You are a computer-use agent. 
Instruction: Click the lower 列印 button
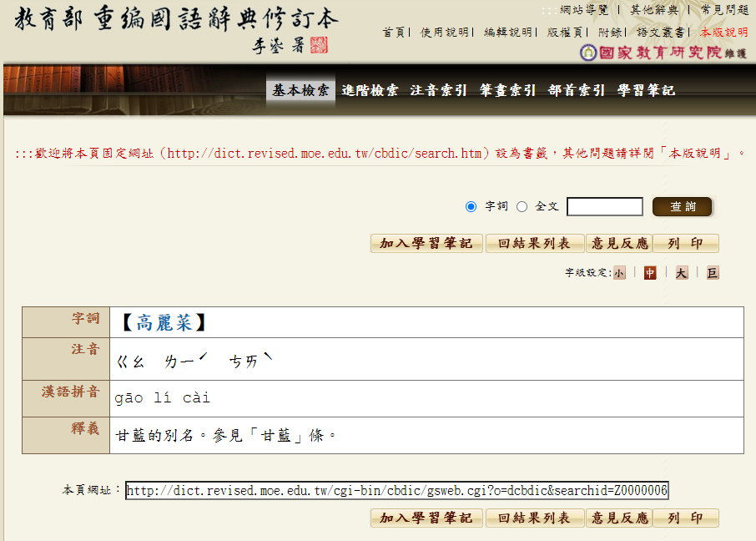[686, 518]
